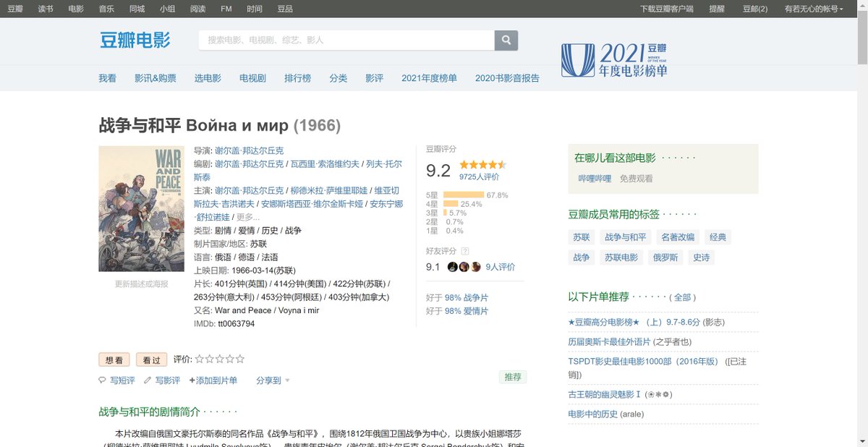
Task: Click the third friend avatar beside 9.1
Action: 476,267
